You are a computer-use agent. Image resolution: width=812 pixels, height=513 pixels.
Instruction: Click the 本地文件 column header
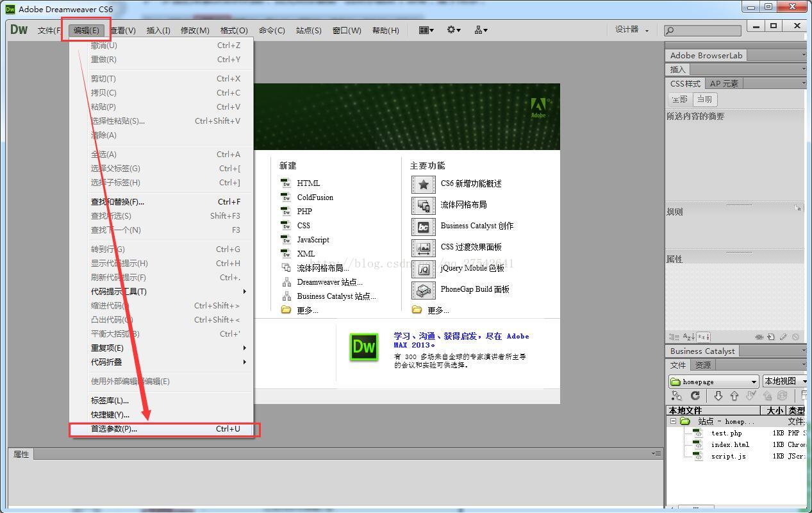pyautogui.click(x=714, y=410)
